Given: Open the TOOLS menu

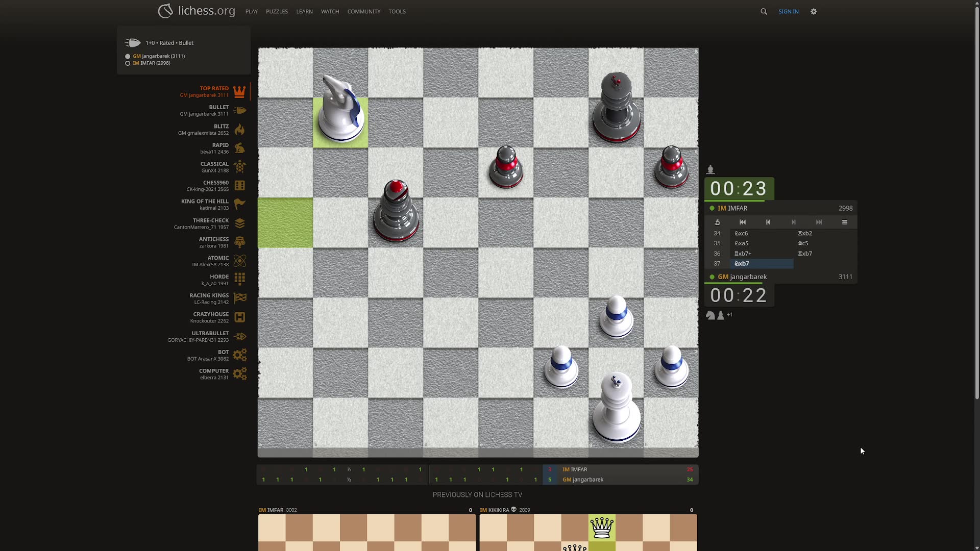Looking at the screenshot, I should pyautogui.click(x=397, y=11).
